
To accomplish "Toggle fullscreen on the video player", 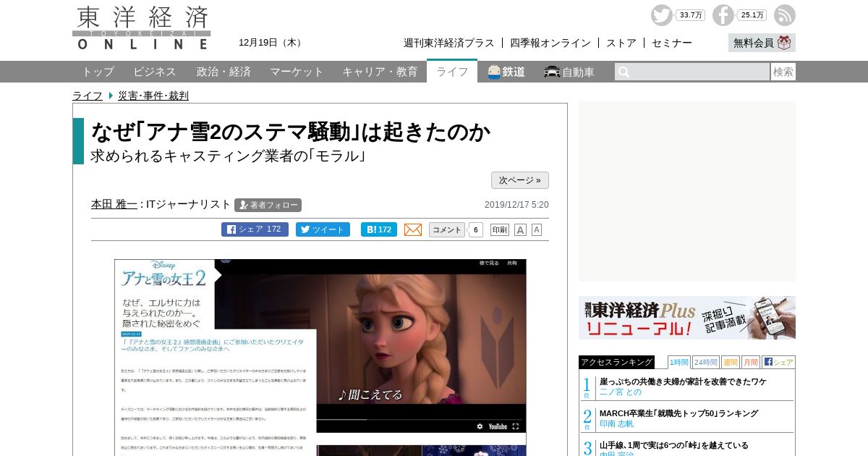I will [x=516, y=426].
